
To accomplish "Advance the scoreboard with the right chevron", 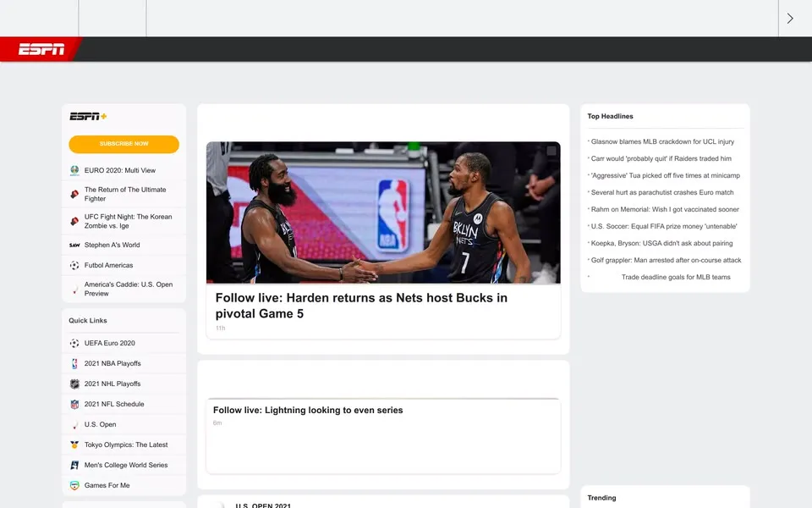I will click(790, 19).
